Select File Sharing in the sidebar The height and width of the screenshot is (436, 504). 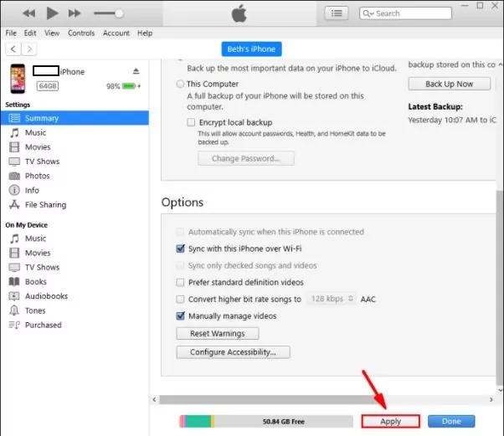(45, 204)
